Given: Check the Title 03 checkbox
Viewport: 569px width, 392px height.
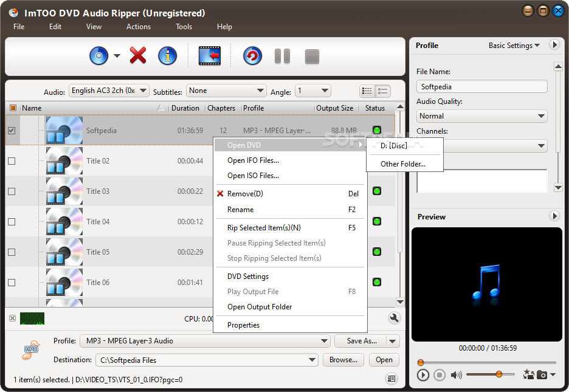Looking at the screenshot, I should (x=12, y=191).
